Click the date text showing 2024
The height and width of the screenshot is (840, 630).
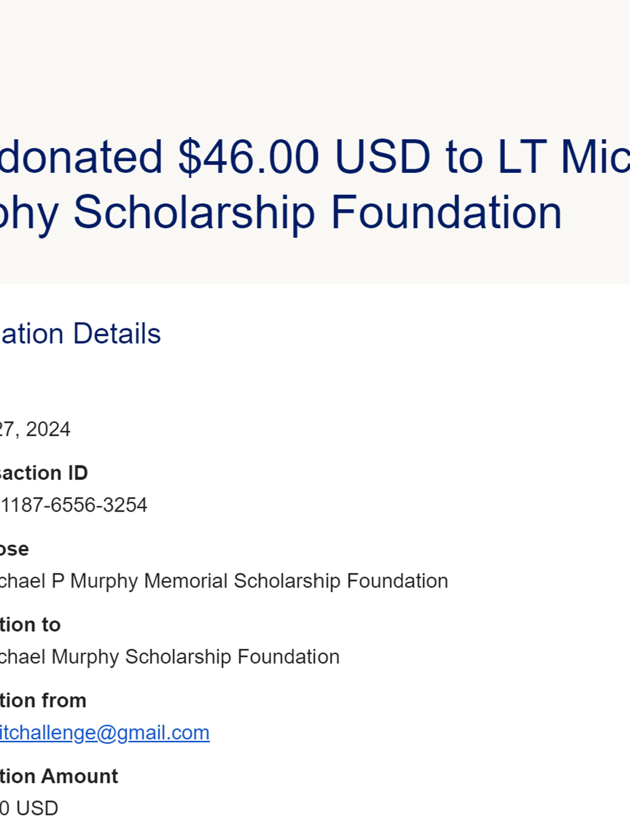(x=35, y=429)
